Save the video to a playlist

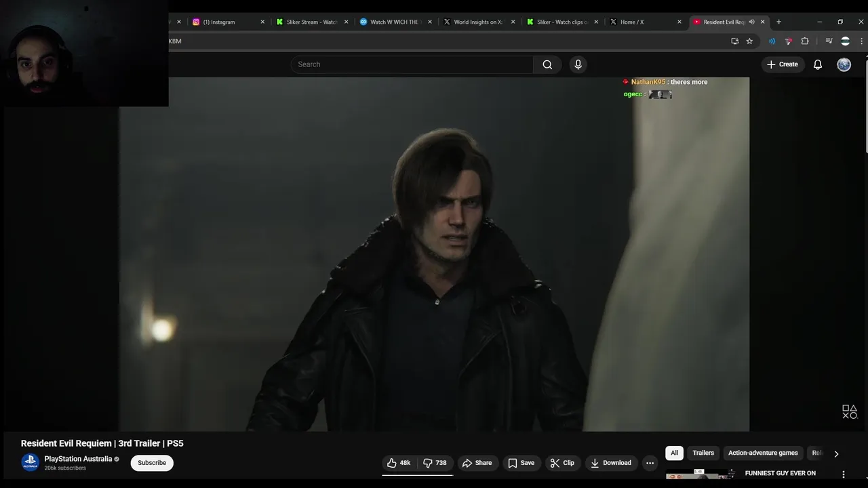521,463
